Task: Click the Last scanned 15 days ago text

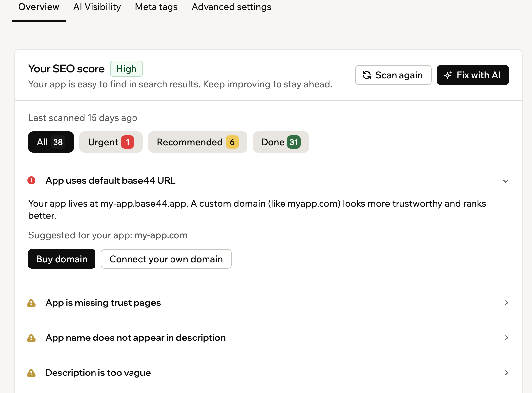Action: (x=83, y=118)
